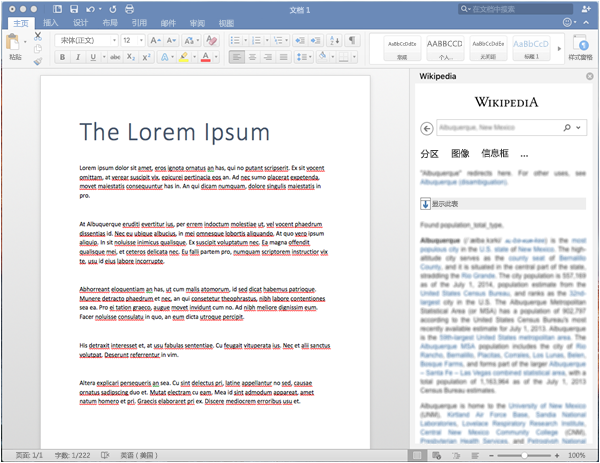Image resolution: width=600 pixels, height=463 pixels.
Task: Click the Paste (粘贴) clipboard icon
Action: point(14,43)
